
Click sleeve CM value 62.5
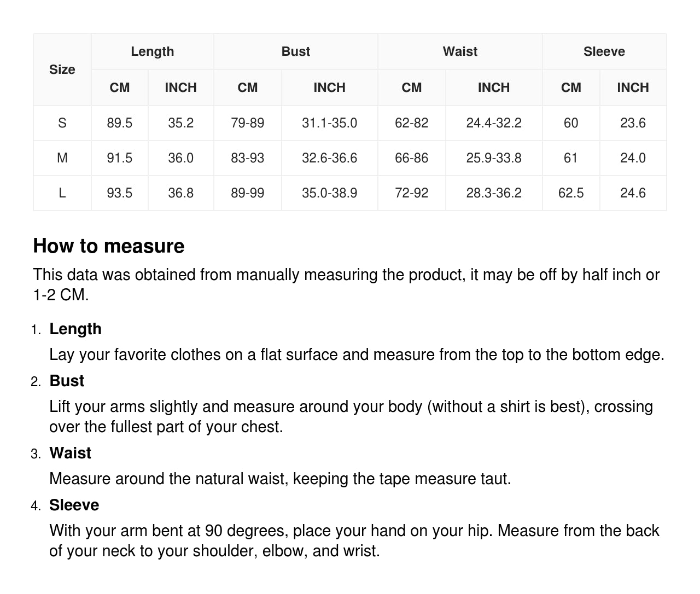(x=570, y=193)
